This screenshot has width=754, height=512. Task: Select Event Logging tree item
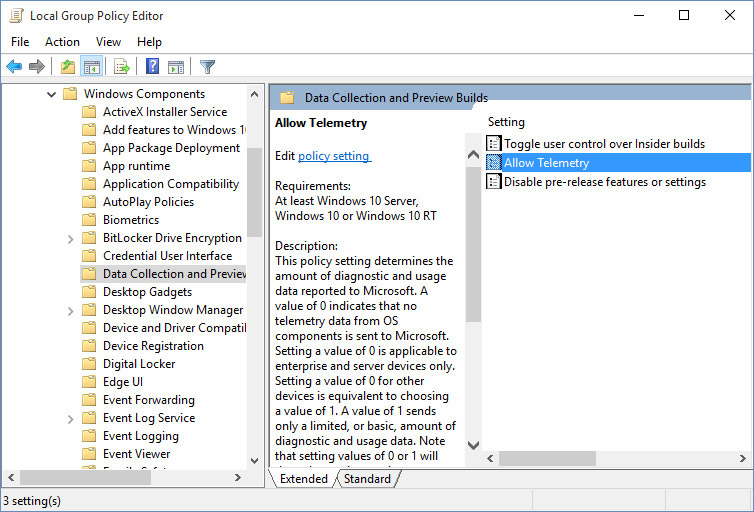141,436
